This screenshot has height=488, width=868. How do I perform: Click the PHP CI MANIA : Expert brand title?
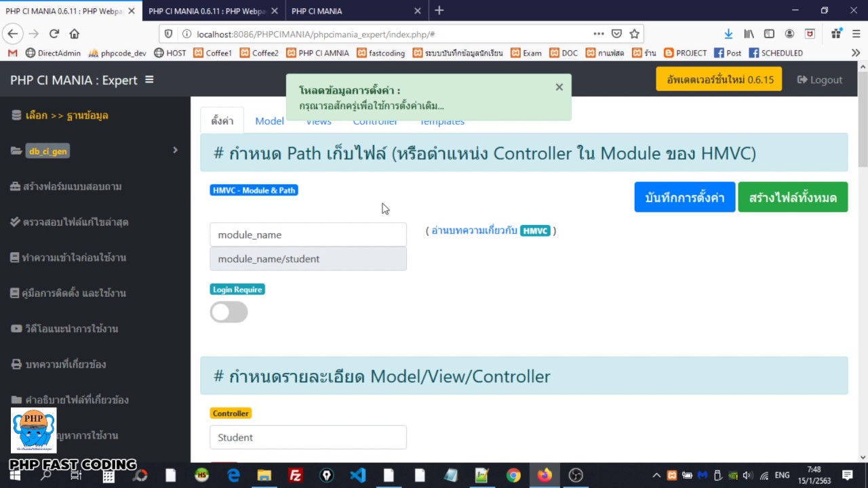click(73, 80)
